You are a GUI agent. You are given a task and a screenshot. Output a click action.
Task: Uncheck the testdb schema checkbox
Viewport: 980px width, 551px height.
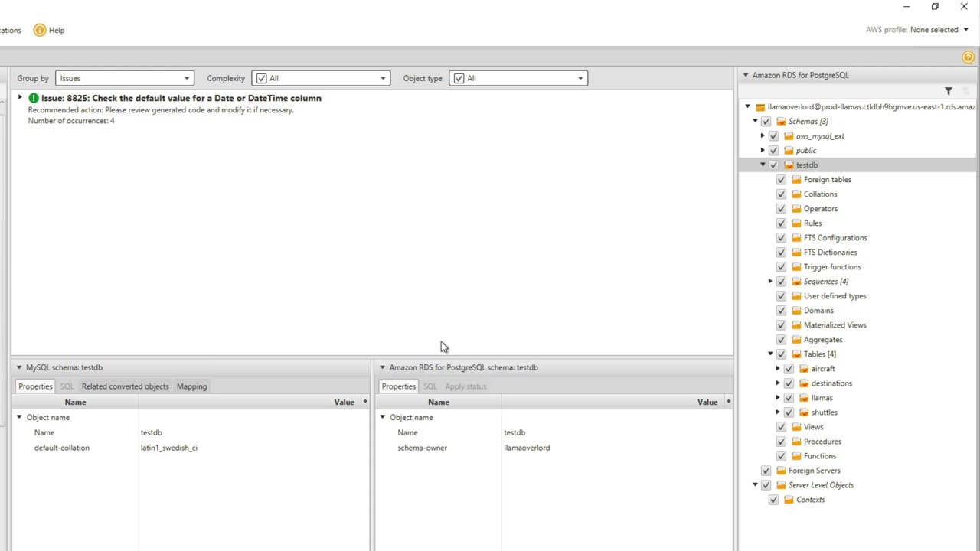click(773, 165)
